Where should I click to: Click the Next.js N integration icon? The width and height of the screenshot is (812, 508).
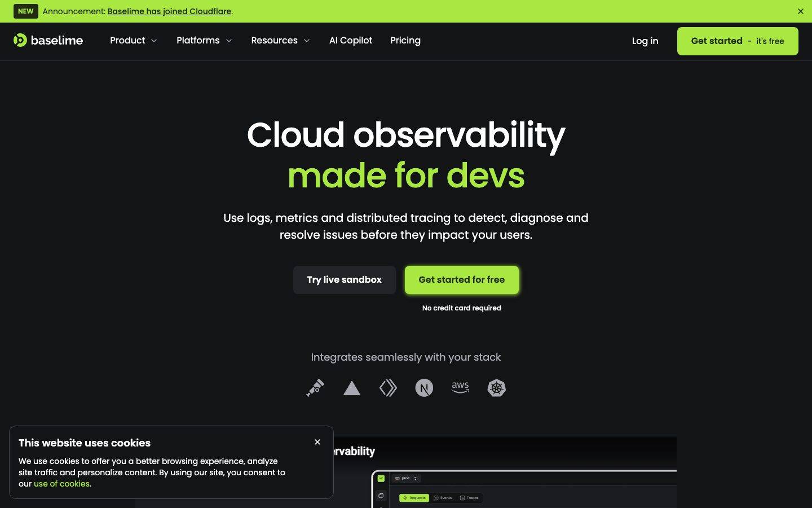click(x=424, y=388)
